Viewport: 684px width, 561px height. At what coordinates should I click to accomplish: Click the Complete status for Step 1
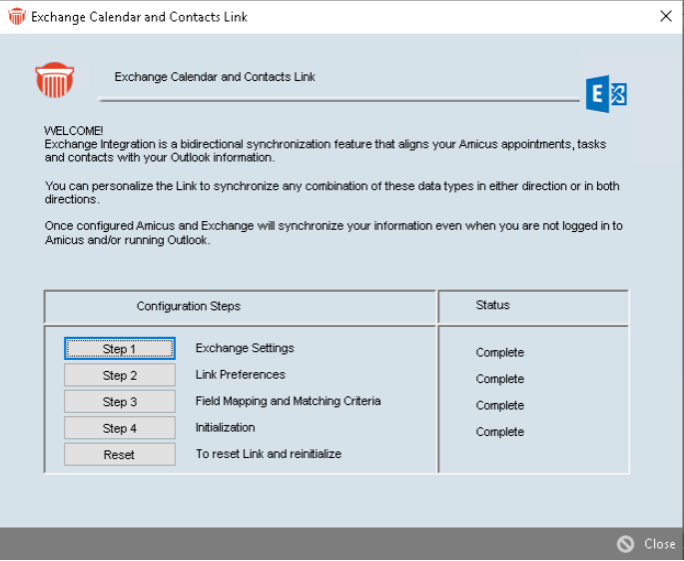[499, 353]
